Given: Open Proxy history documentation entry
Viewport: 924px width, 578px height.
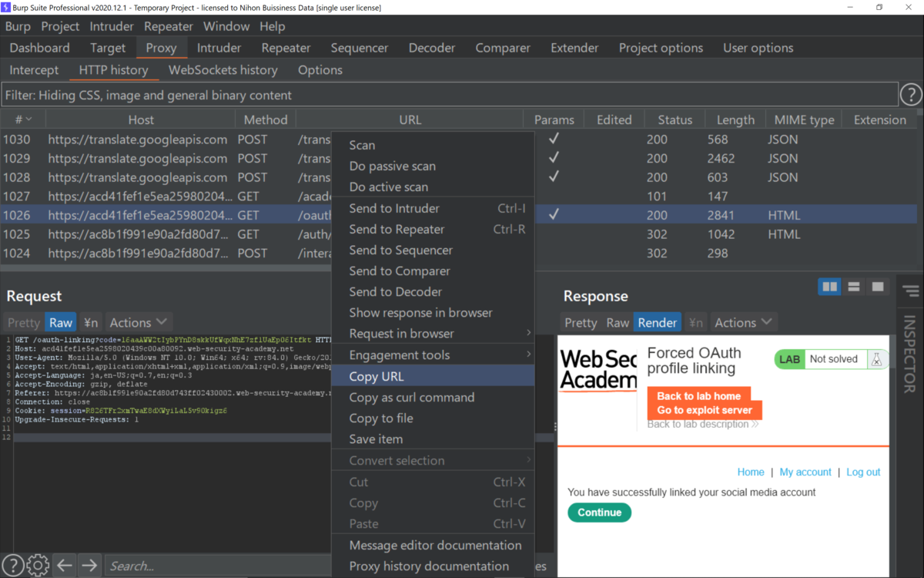Looking at the screenshot, I should pyautogui.click(x=433, y=566).
